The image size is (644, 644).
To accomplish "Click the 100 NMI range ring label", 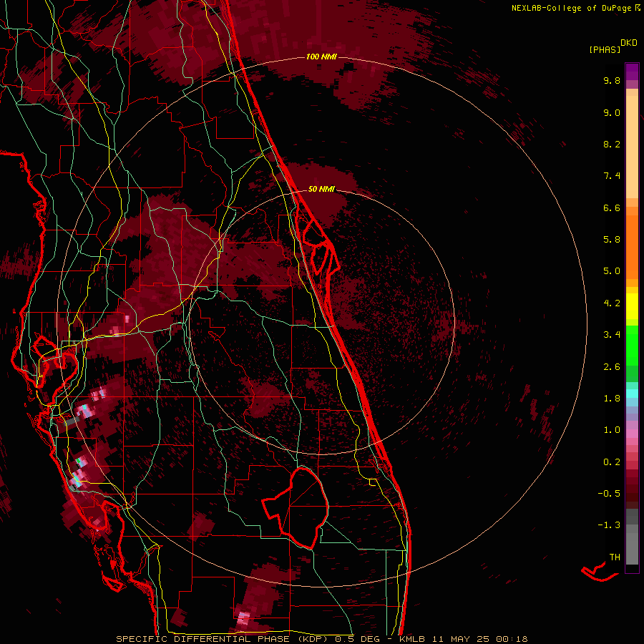I will (321, 57).
